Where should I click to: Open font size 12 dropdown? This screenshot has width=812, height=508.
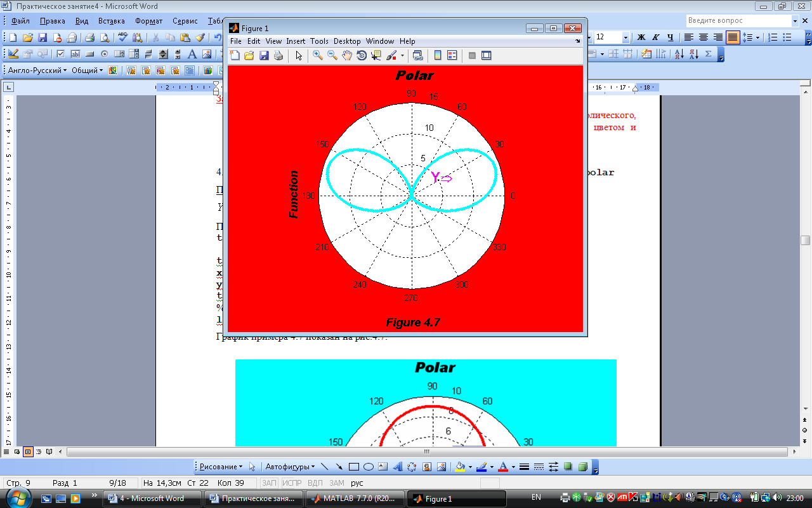click(x=625, y=37)
